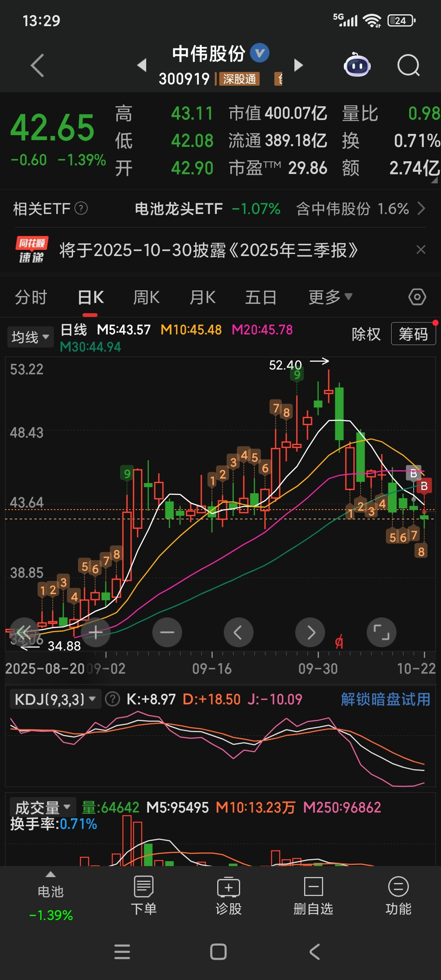Image resolution: width=441 pixels, height=980 pixels.
Task: Move chart left with round arrow button
Action: point(238,633)
